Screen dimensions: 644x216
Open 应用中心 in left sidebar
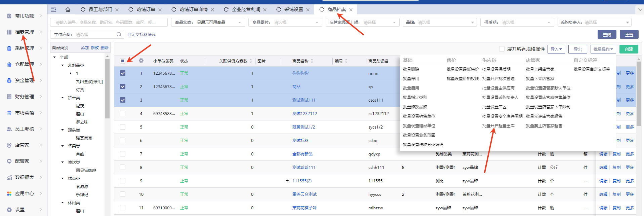(x=24, y=193)
